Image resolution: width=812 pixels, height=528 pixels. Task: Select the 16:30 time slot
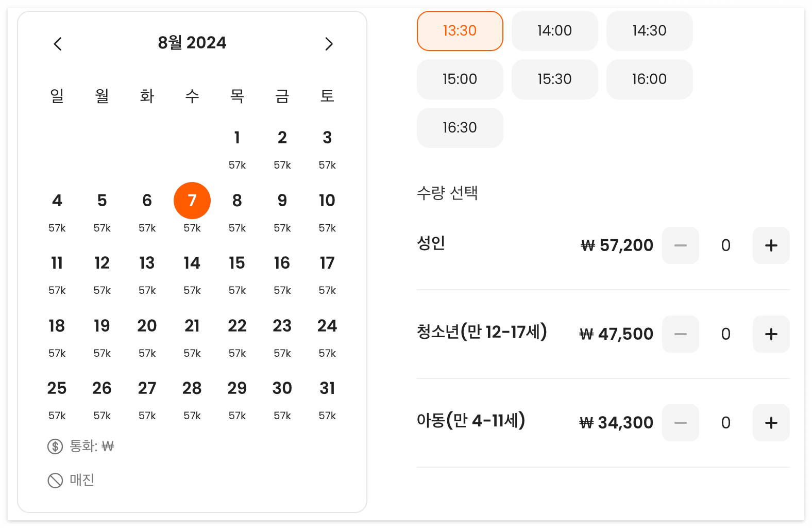460,127
